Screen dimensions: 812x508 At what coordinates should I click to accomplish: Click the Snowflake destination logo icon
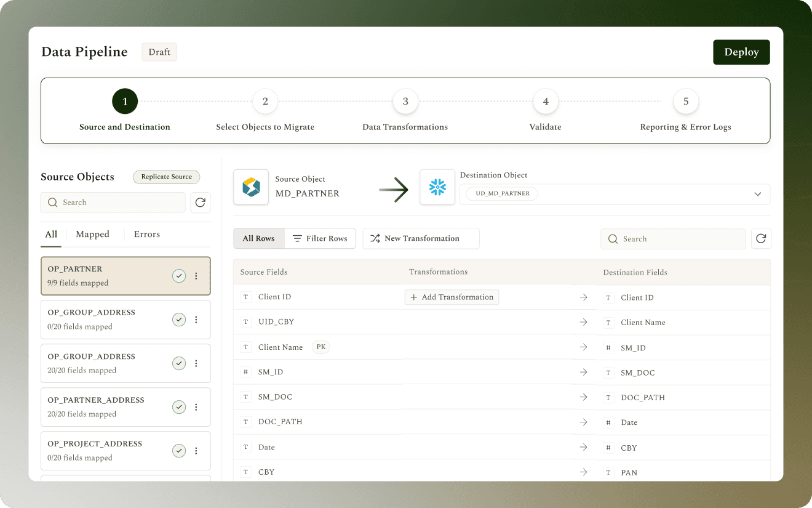click(437, 187)
